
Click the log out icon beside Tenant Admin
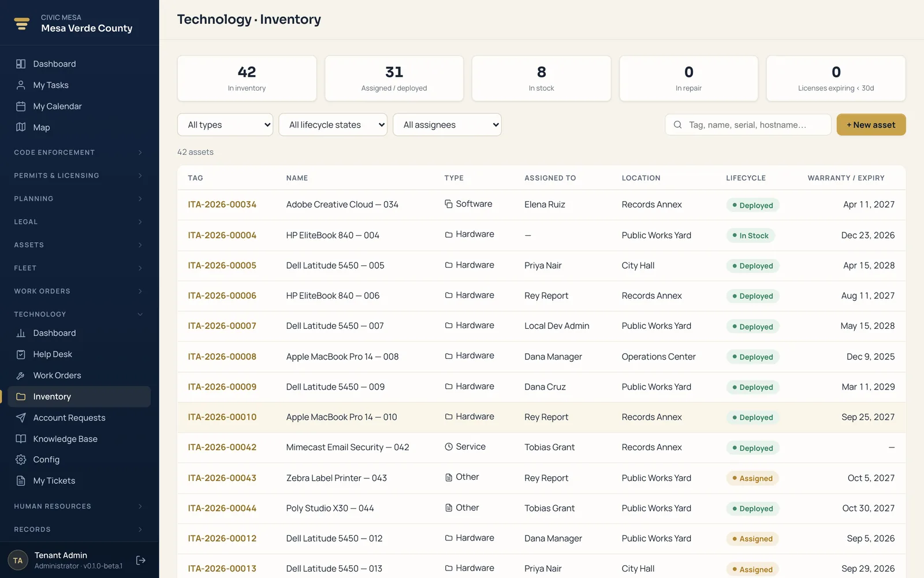coord(141,560)
